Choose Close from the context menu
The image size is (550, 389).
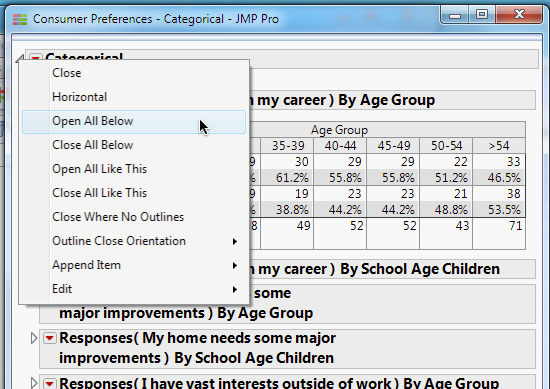134,73
